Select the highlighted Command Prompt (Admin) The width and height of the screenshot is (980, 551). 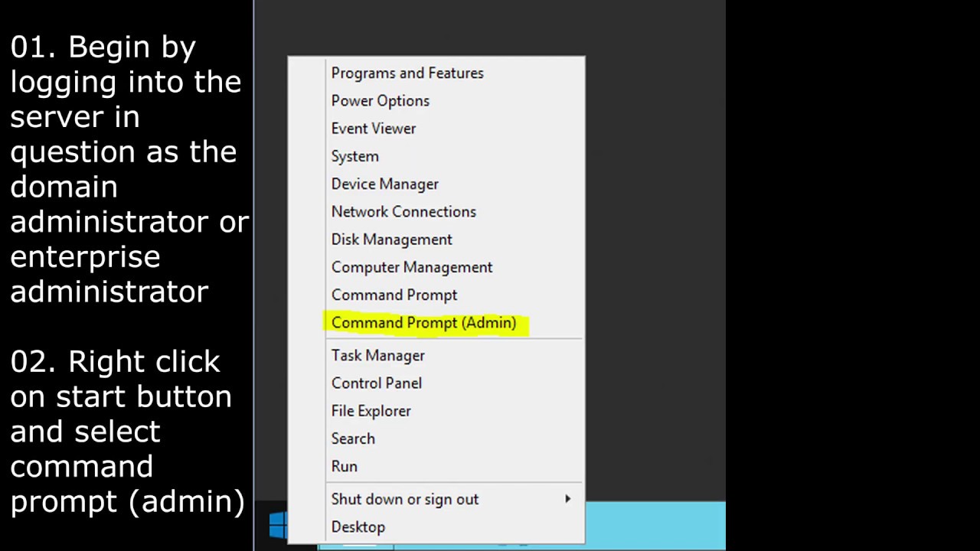(x=423, y=323)
